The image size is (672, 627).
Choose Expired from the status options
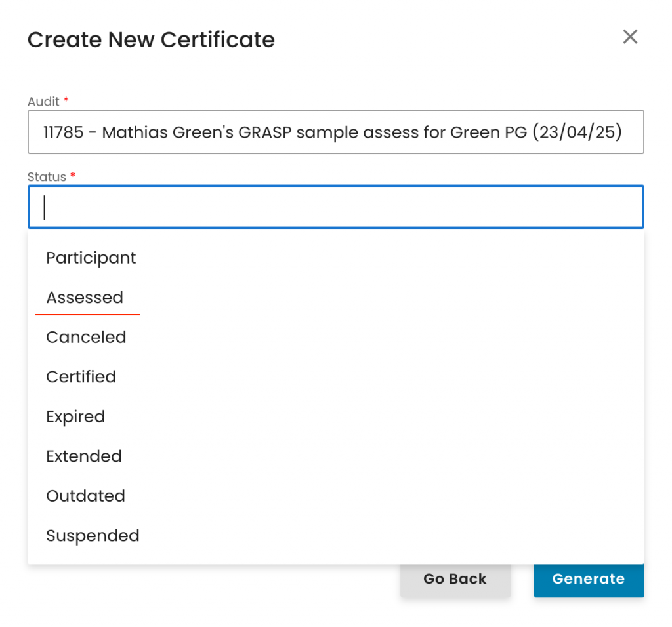coord(75,416)
